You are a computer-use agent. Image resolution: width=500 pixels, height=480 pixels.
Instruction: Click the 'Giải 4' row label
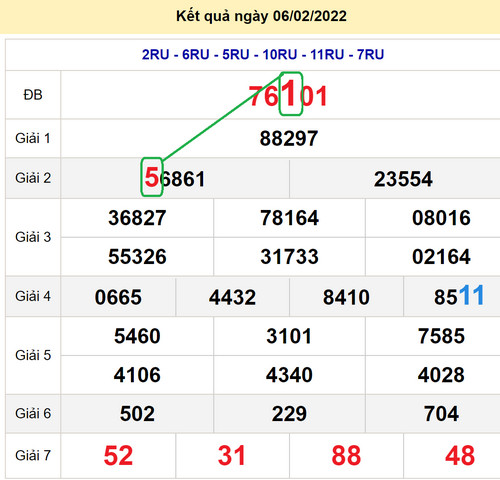[33, 296]
